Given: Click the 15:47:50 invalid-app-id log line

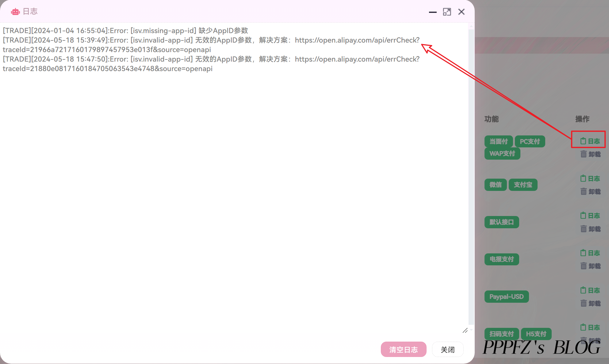Looking at the screenshot, I should (x=211, y=59).
